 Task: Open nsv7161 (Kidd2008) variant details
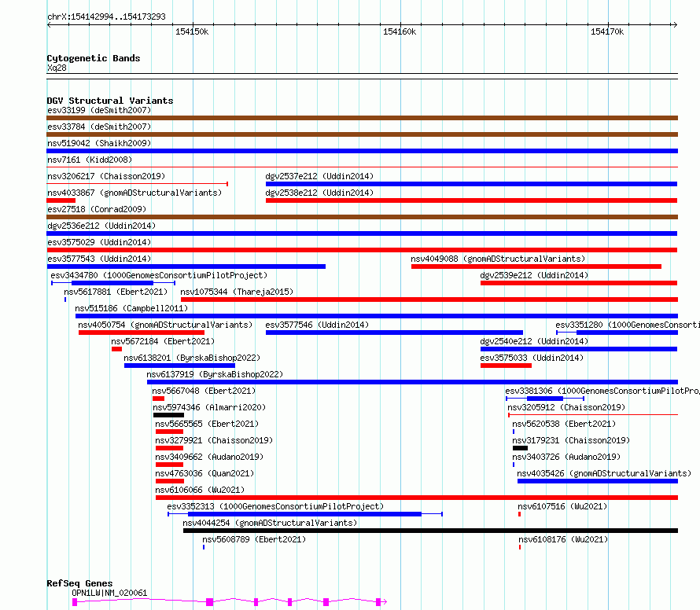[x=90, y=160]
